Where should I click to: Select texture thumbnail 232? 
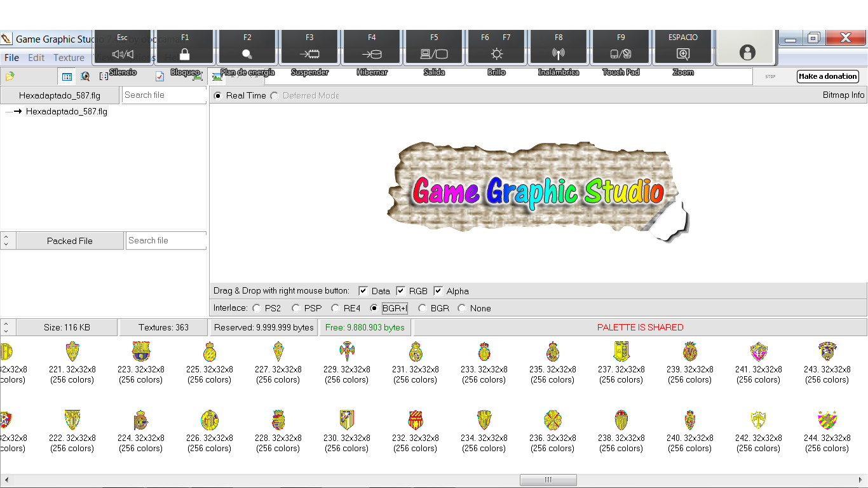tap(416, 420)
